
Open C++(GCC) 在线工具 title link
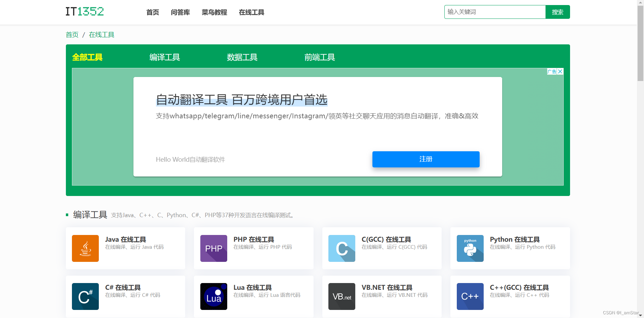click(x=519, y=287)
